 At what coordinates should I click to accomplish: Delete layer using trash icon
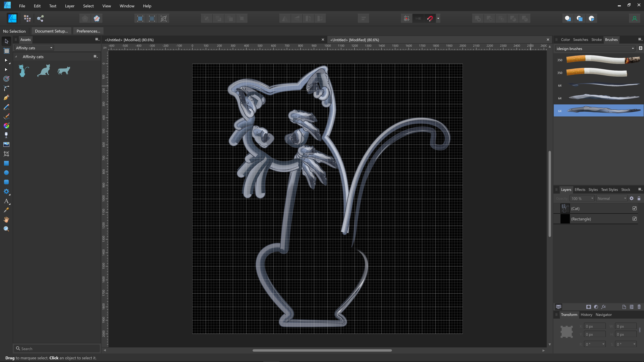639,307
